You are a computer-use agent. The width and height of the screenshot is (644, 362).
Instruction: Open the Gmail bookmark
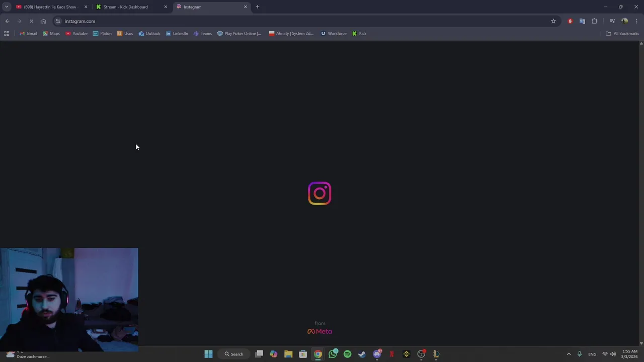pyautogui.click(x=28, y=34)
